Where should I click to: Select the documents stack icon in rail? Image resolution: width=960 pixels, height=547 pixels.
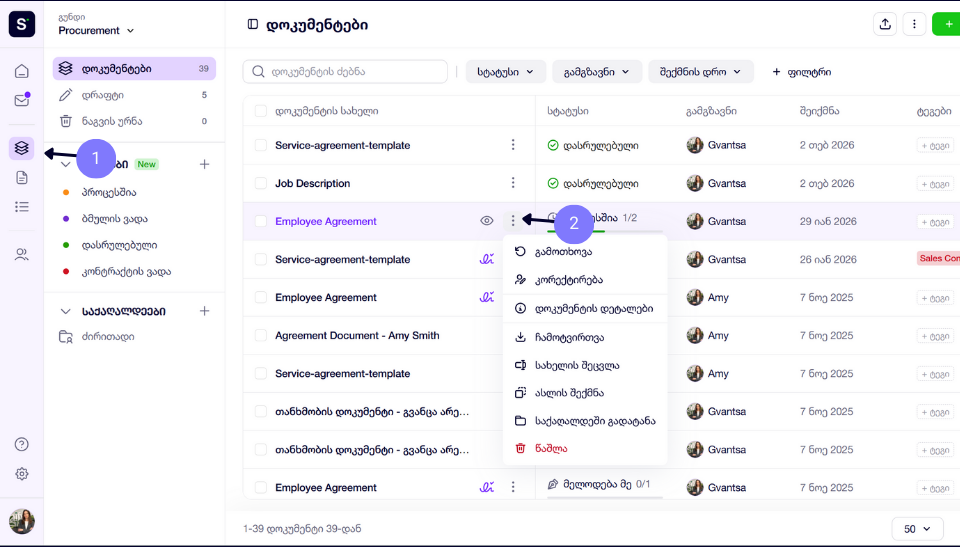(x=21, y=148)
